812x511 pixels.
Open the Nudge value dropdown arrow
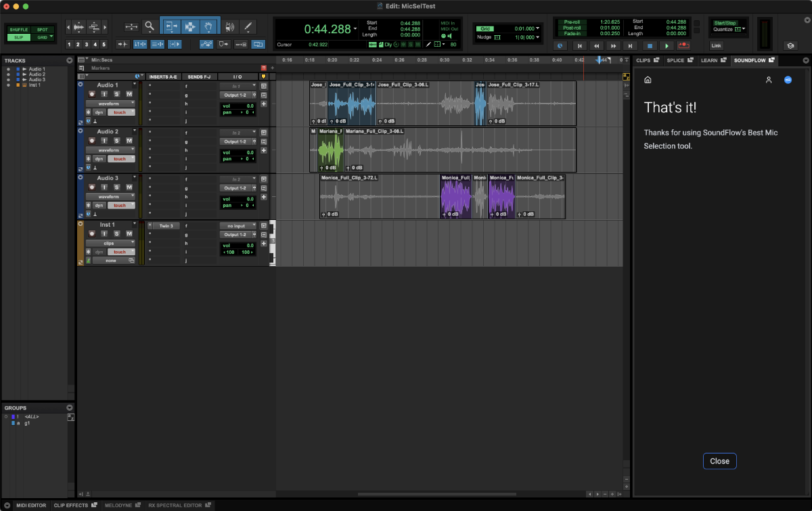click(537, 37)
